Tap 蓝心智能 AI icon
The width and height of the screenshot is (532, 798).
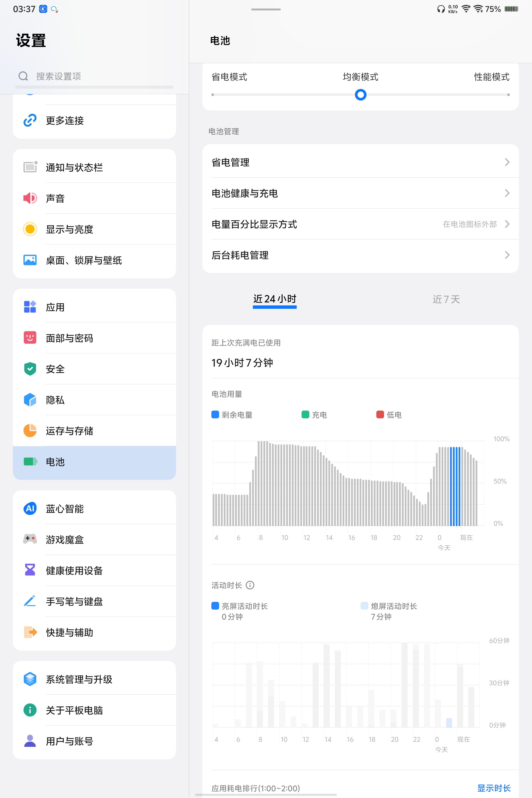(x=30, y=508)
